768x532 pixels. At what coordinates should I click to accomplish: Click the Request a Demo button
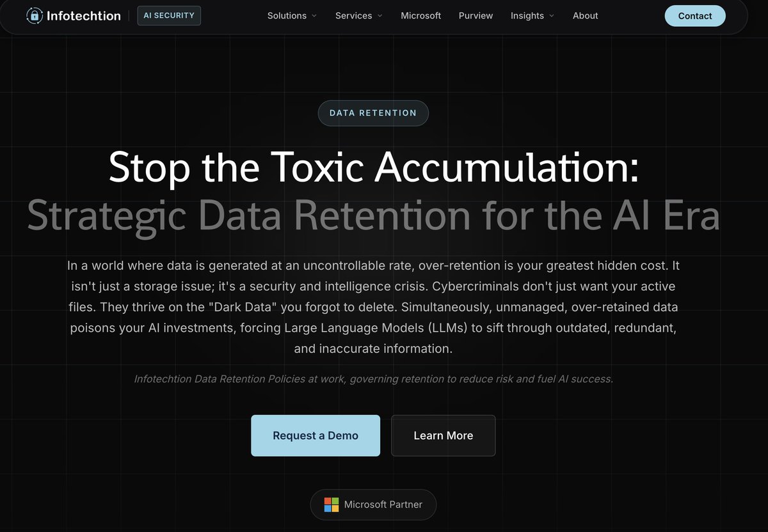click(316, 435)
